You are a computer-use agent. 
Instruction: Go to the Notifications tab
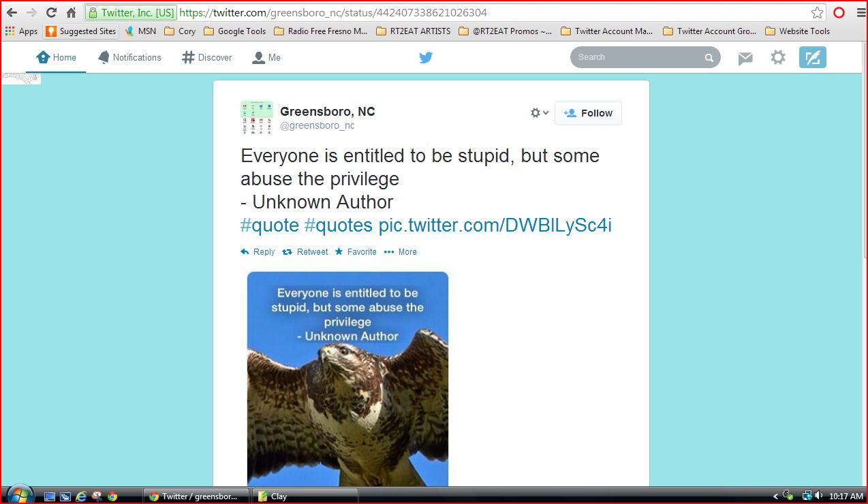[x=129, y=58]
